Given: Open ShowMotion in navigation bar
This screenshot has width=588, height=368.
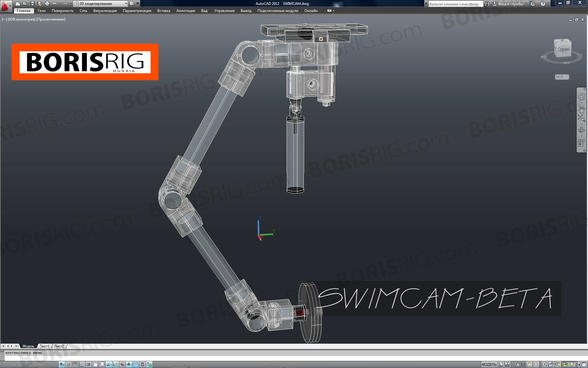Looking at the screenshot, I should click(x=581, y=143).
